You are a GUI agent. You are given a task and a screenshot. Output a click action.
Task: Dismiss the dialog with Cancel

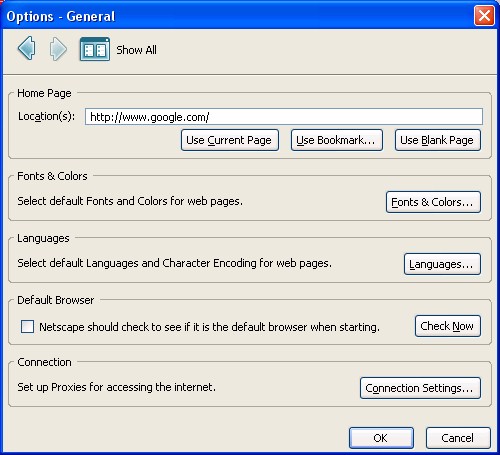(458, 438)
